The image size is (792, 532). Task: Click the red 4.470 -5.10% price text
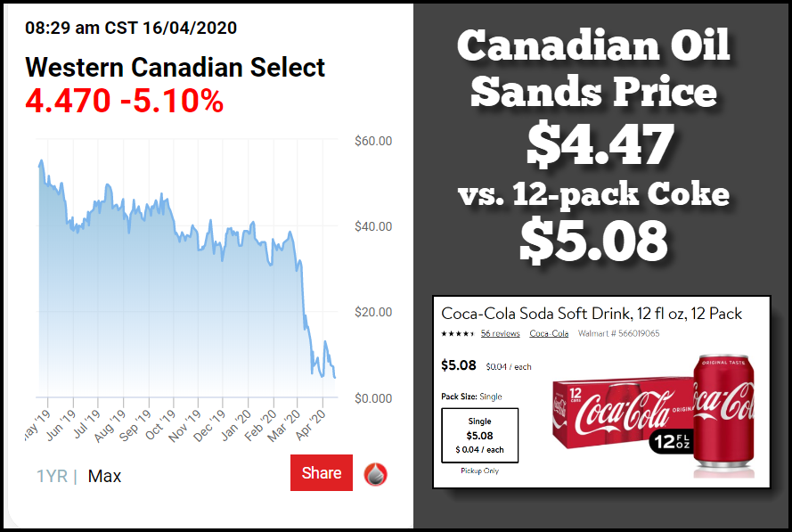tap(124, 102)
